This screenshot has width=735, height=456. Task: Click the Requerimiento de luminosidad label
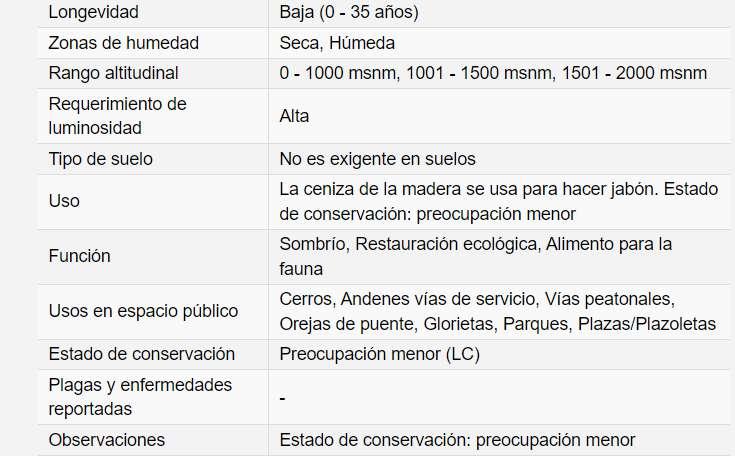[117, 116]
